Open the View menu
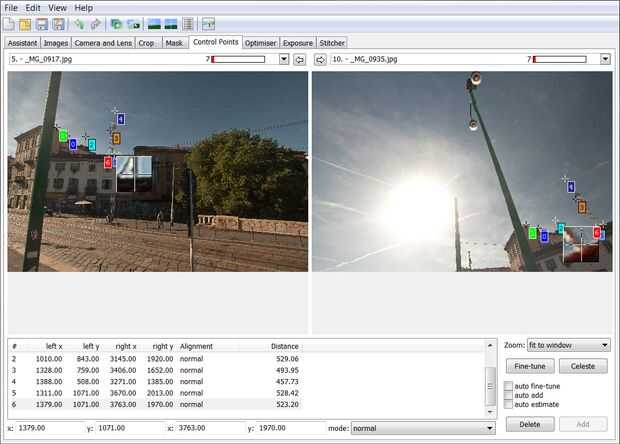 click(57, 8)
